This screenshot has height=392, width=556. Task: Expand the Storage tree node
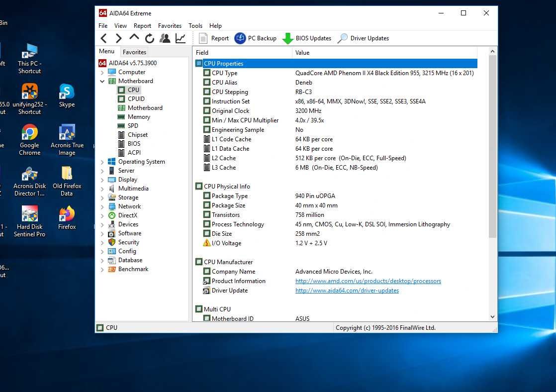click(102, 198)
